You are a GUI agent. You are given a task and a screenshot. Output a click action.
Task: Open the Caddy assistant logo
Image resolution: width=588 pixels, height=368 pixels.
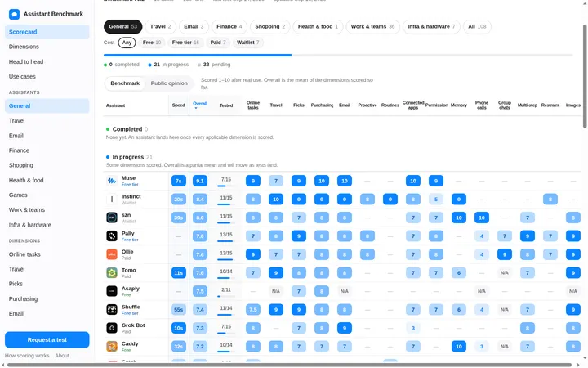pos(112,347)
